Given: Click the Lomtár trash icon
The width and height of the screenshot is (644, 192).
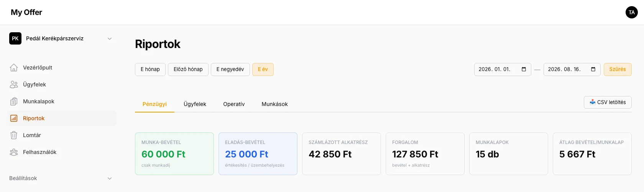Looking at the screenshot, I should pyautogui.click(x=14, y=135).
